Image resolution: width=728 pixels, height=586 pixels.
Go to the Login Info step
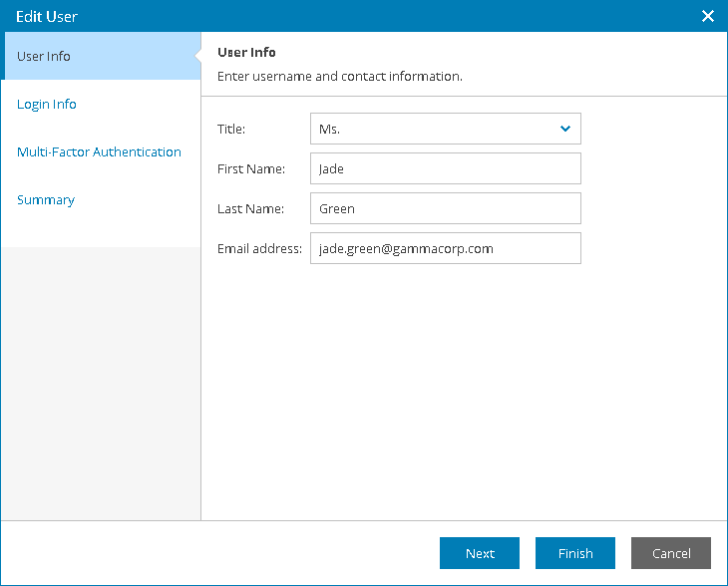tap(47, 104)
